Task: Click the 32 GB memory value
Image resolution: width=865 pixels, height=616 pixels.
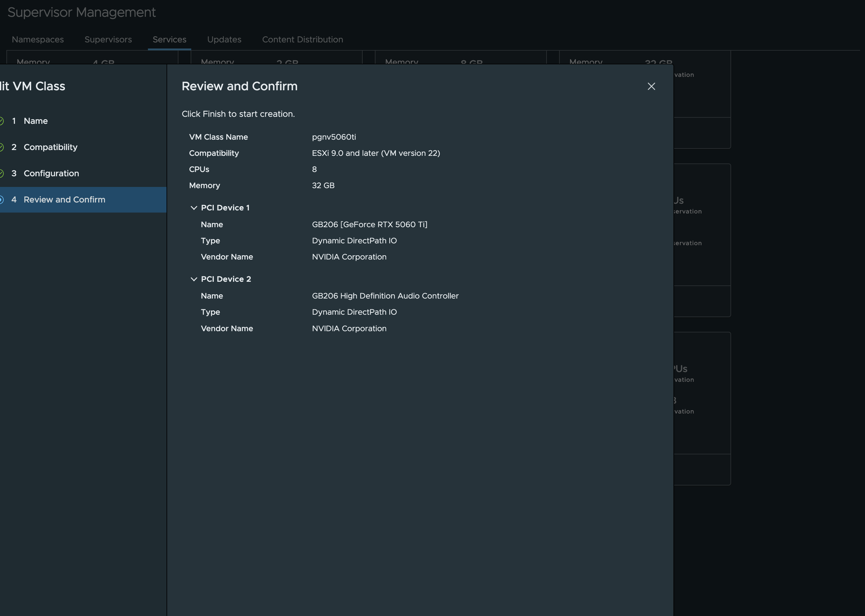Action: tap(323, 185)
